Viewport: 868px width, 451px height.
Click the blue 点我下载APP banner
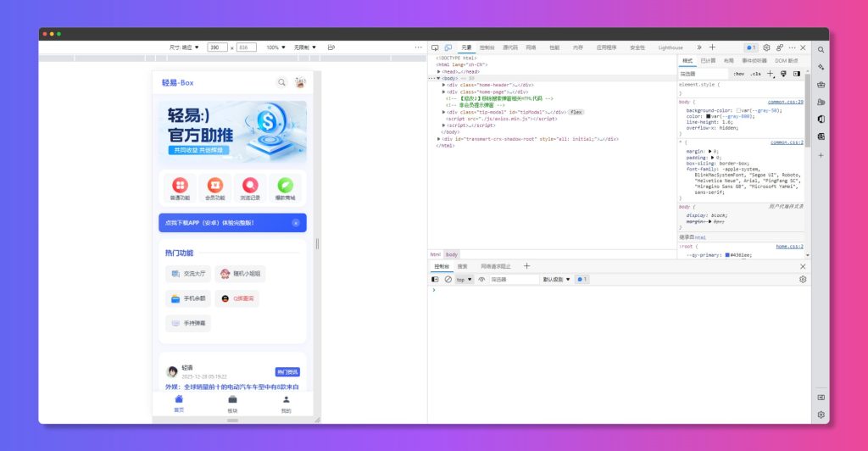225,223
